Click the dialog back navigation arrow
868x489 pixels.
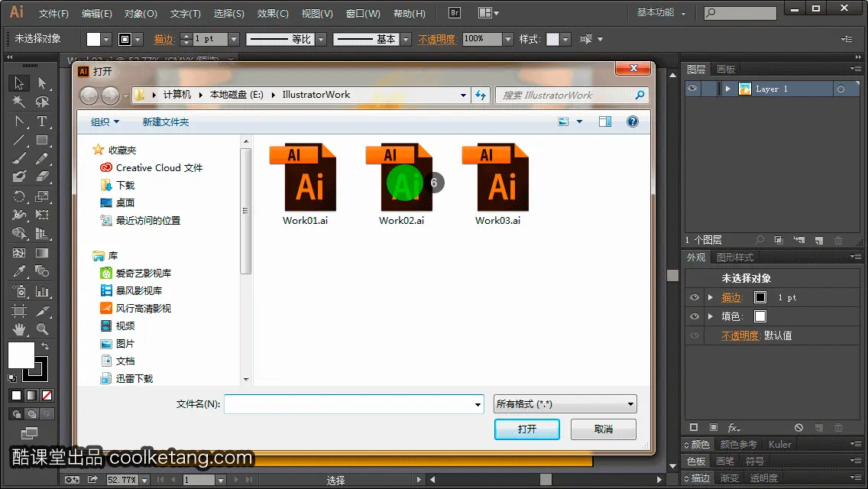click(x=89, y=96)
